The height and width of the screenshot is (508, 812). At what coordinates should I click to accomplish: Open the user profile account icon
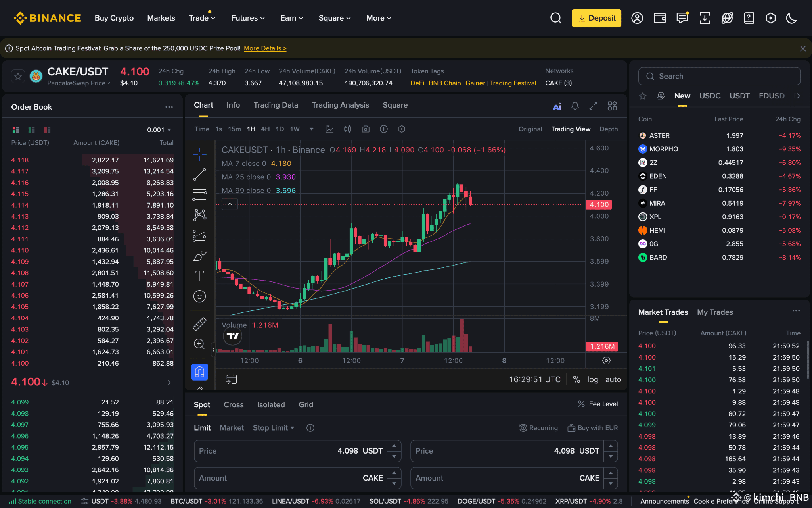click(637, 18)
